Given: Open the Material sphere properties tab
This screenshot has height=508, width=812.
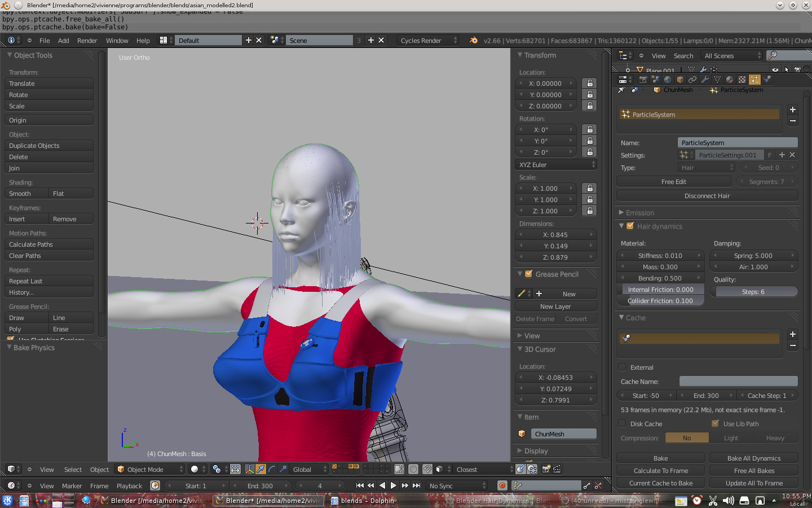Looking at the screenshot, I should [730, 80].
